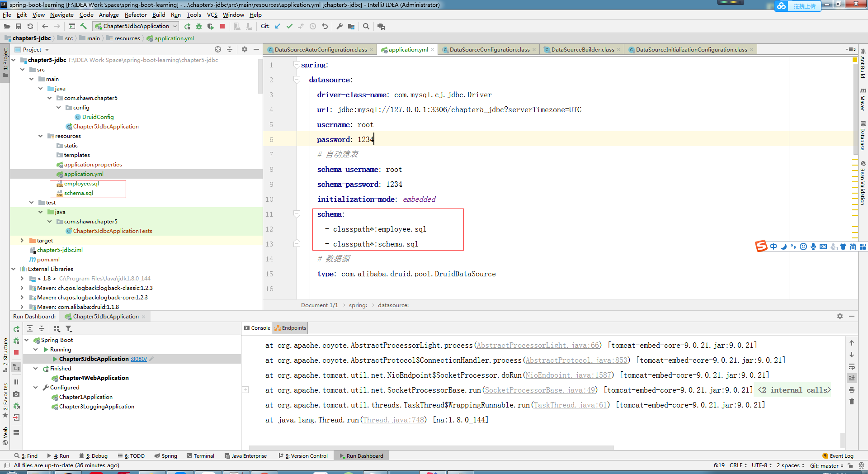Open Run configuration dropdown Chapter5JdbcApplication
This screenshot has height=474, width=868.
click(x=136, y=26)
